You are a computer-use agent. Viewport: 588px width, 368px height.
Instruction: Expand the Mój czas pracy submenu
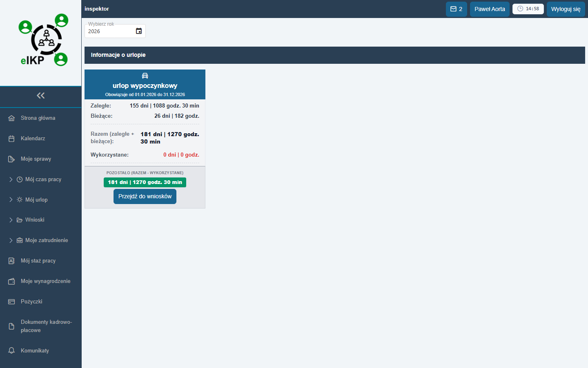click(11, 180)
